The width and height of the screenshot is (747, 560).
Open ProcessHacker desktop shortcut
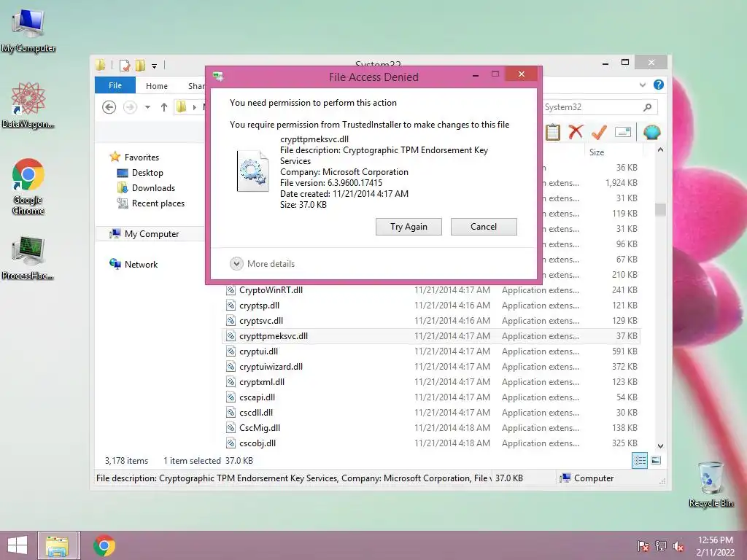(x=28, y=257)
